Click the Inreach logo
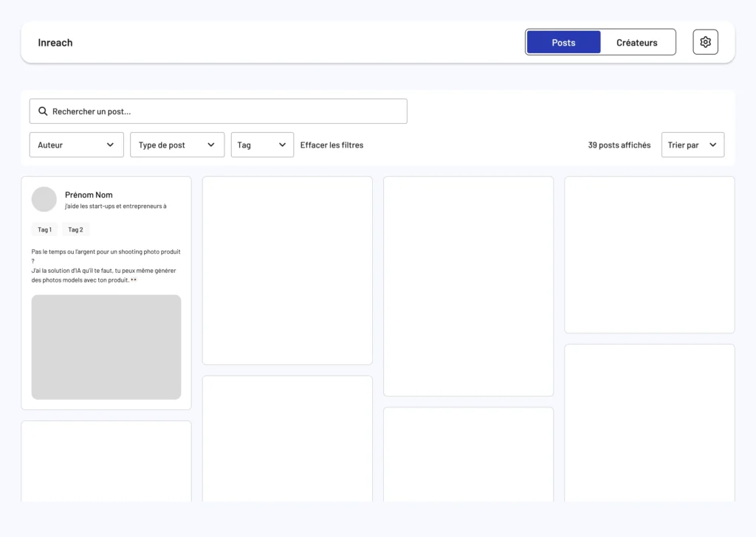Viewport: 756px width, 537px height. point(55,43)
